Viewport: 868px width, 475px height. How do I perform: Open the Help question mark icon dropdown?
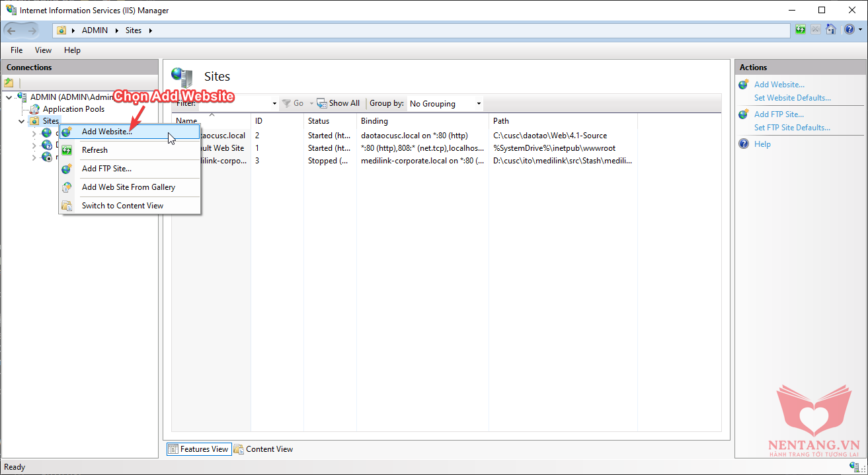[x=852, y=30]
